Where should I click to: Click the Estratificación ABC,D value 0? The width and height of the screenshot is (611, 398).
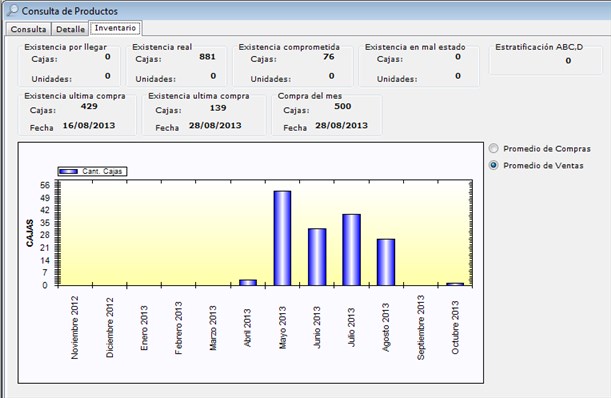point(568,61)
